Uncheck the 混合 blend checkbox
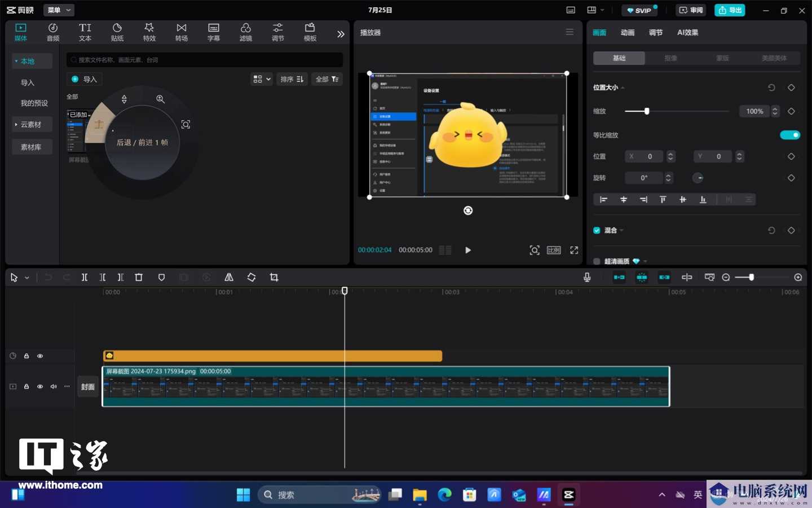Screen dimensions: 812x508 tap(597, 230)
